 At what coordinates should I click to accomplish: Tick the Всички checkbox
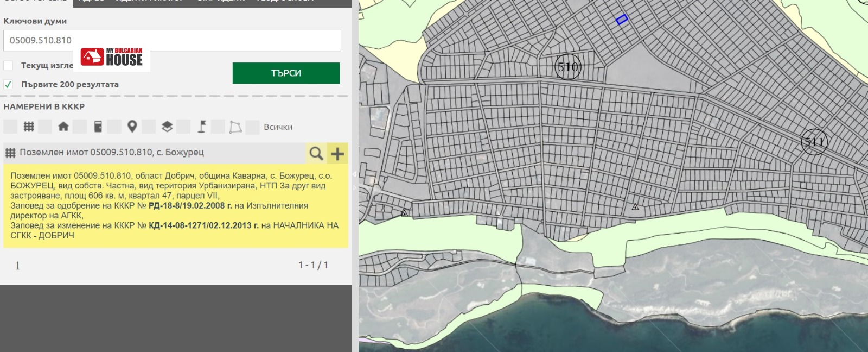(252, 127)
